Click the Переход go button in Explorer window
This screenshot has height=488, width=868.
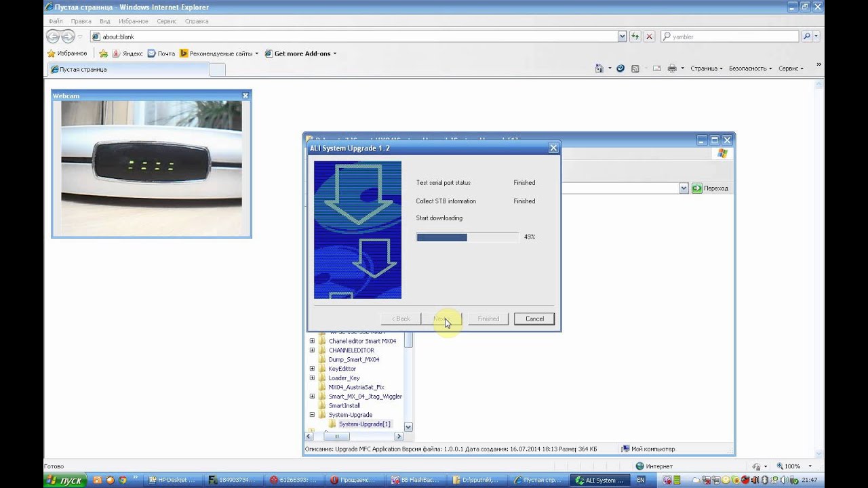[x=710, y=188]
